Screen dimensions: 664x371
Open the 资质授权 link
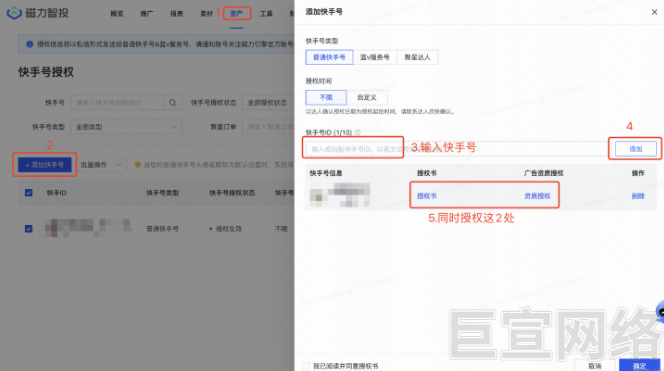tap(537, 196)
